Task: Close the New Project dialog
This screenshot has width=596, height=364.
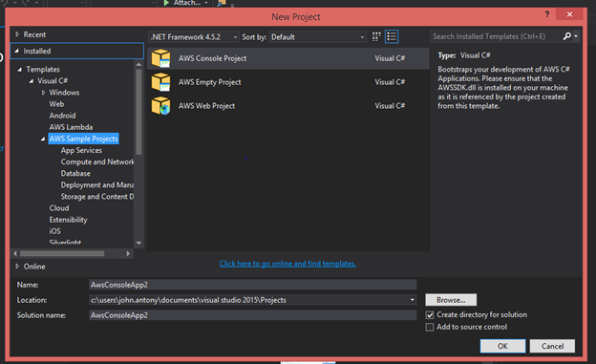Action: [569, 14]
